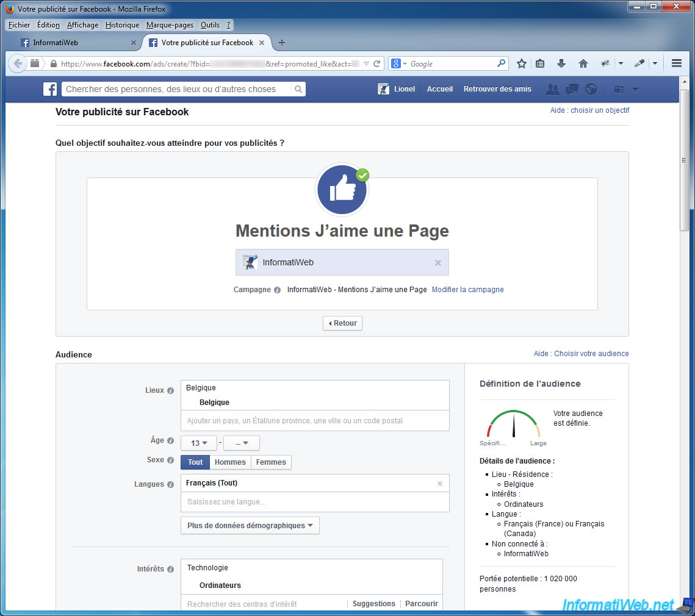Activate the eyedropper color picker icon
This screenshot has height=616, width=695.
(x=639, y=64)
